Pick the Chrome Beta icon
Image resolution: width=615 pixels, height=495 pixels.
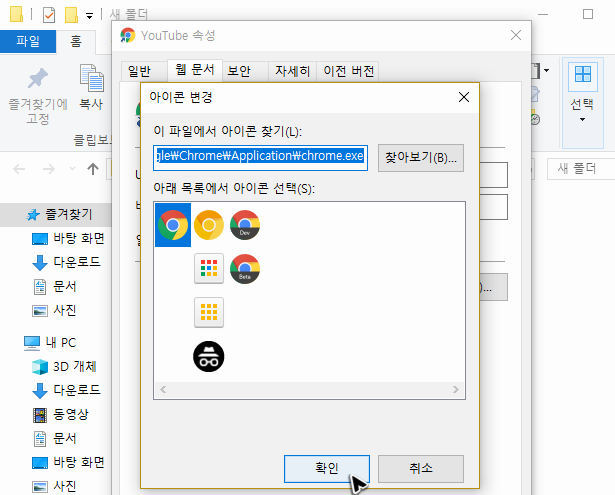point(245,269)
